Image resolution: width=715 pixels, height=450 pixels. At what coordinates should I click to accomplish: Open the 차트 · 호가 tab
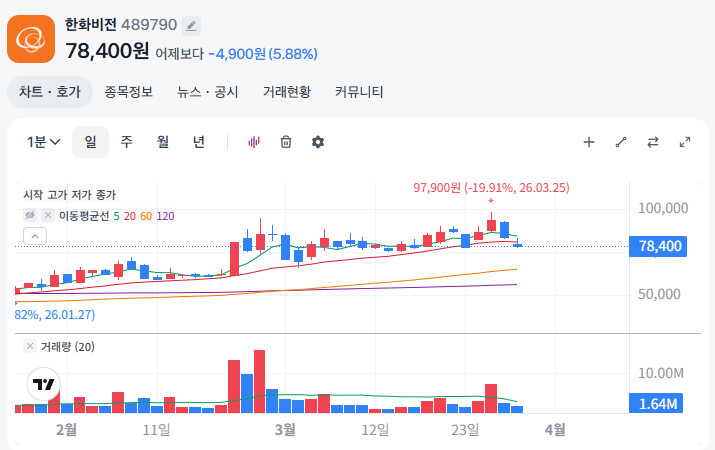point(50,92)
